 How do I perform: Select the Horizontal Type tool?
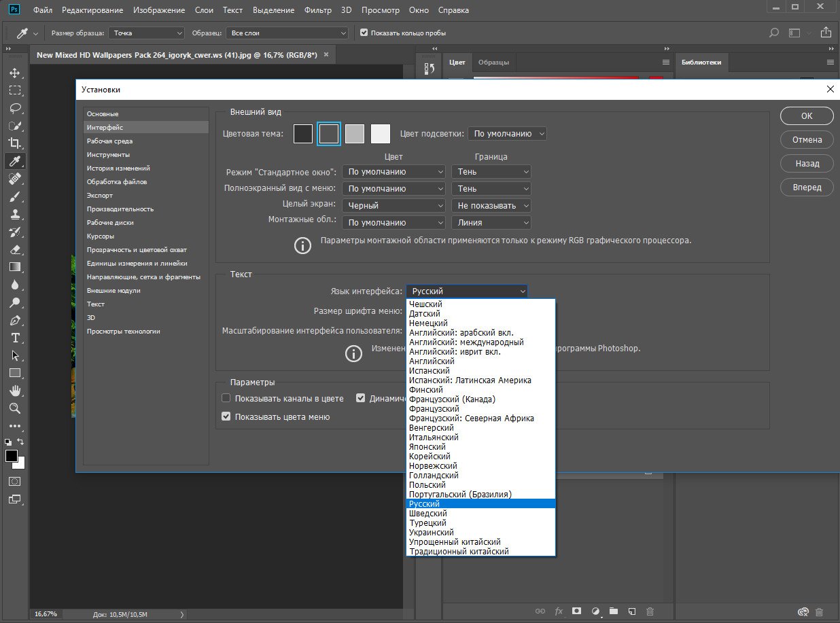14,338
